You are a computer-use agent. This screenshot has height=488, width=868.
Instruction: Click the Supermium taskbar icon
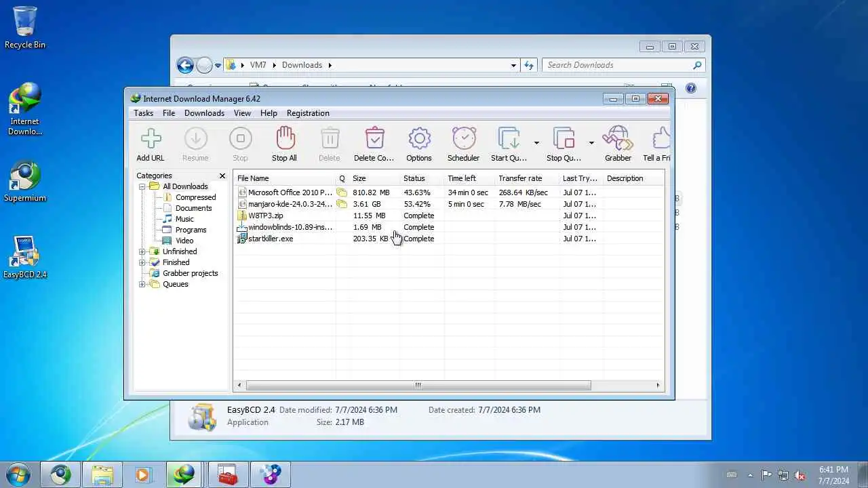point(60,474)
